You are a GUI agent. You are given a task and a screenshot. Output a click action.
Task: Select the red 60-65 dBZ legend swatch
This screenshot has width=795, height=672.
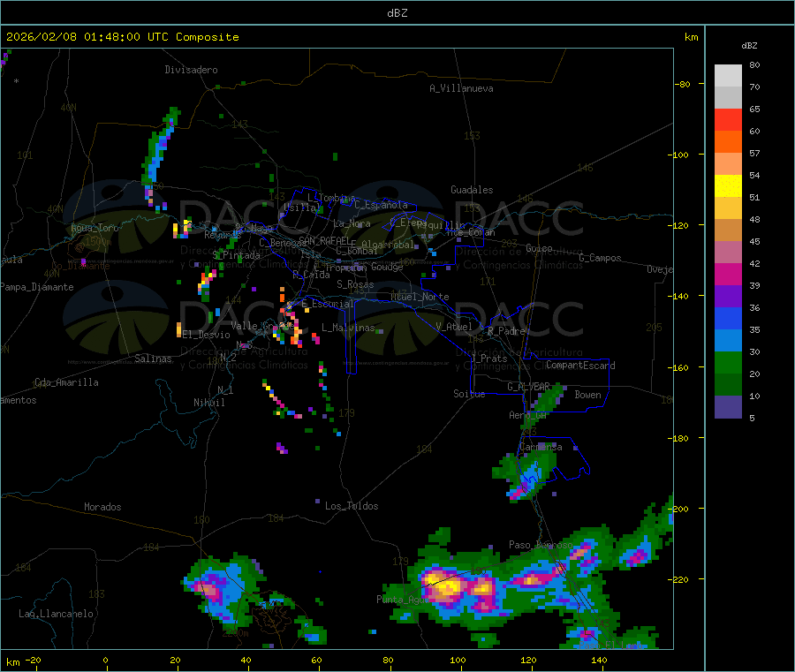click(728, 119)
